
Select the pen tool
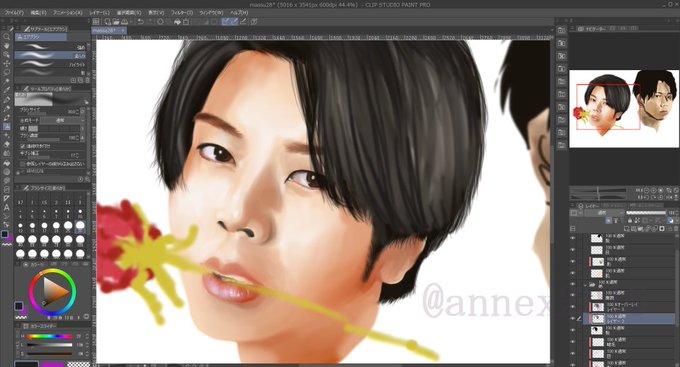pos(7,99)
